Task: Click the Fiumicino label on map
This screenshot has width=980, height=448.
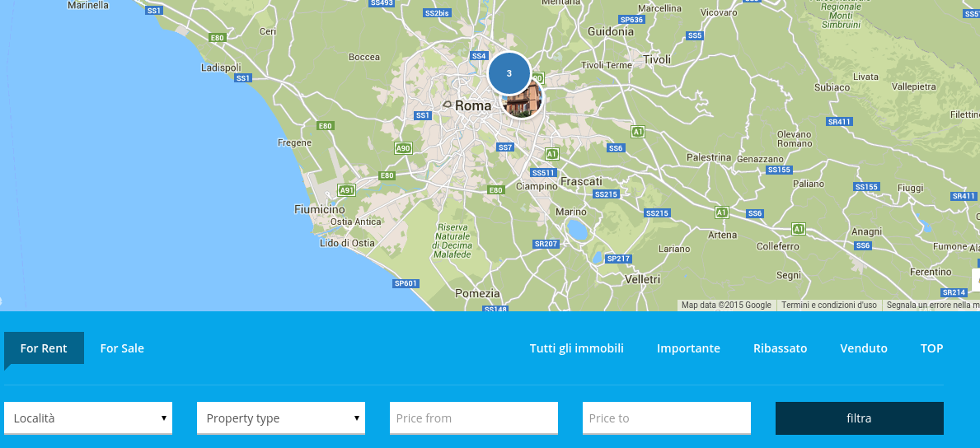Action: 319,209
